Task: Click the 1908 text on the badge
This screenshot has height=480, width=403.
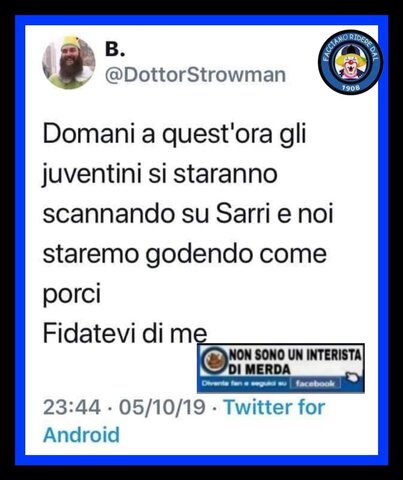Action: click(x=351, y=88)
